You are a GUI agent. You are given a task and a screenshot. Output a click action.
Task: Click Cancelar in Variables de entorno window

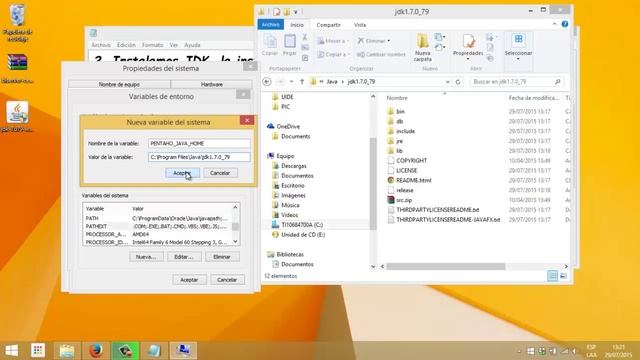pyautogui.click(x=227, y=280)
